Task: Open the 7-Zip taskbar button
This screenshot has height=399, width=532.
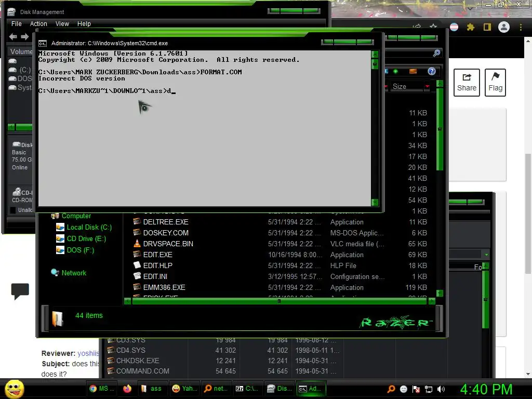Action: pyautogui.click(x=247, y=389)
